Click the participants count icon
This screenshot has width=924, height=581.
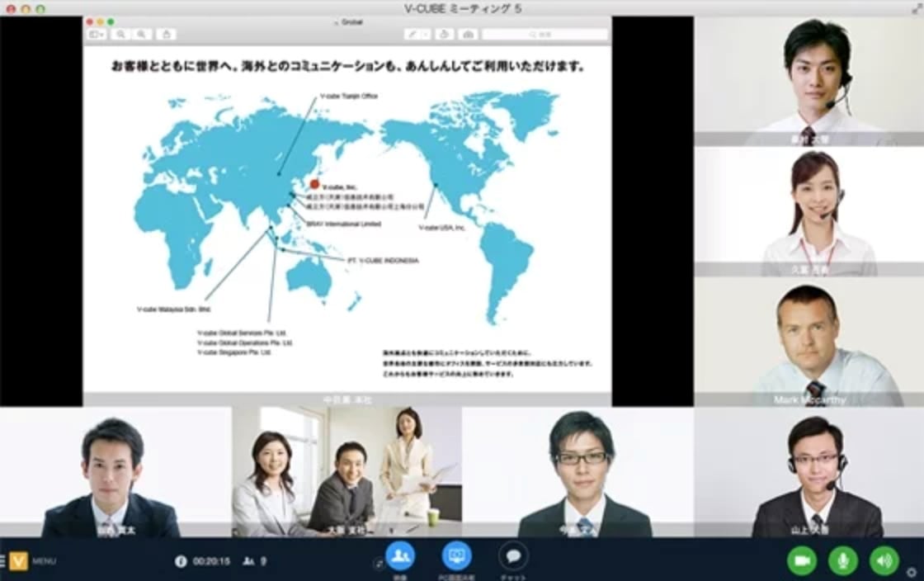tap(248, 561)
